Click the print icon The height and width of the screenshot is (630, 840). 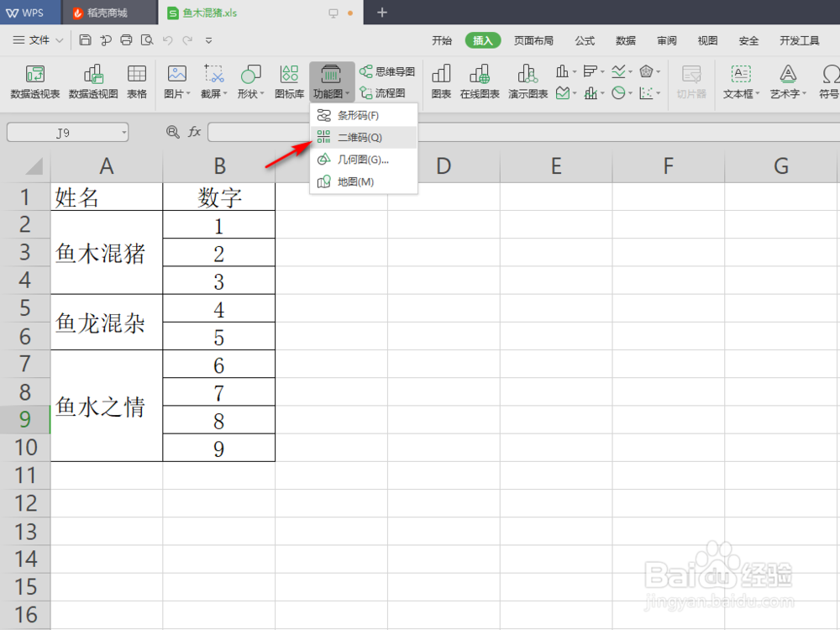pos(127,39)
